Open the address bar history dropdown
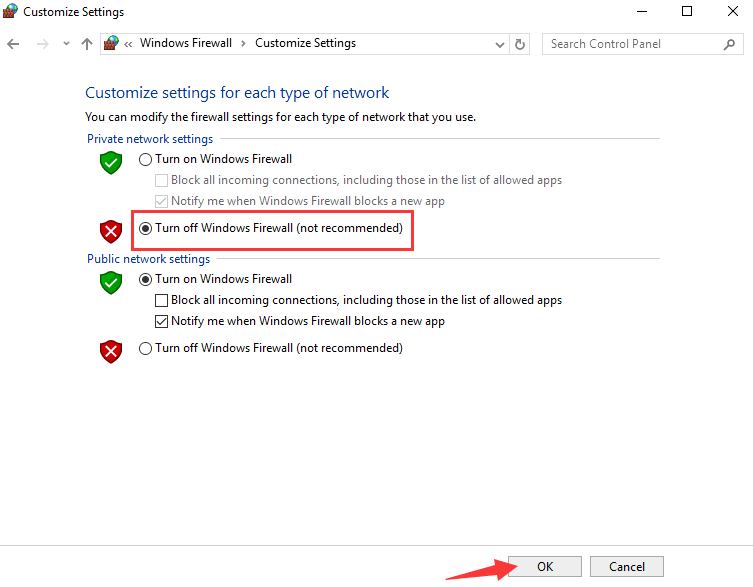 point(500,44)
